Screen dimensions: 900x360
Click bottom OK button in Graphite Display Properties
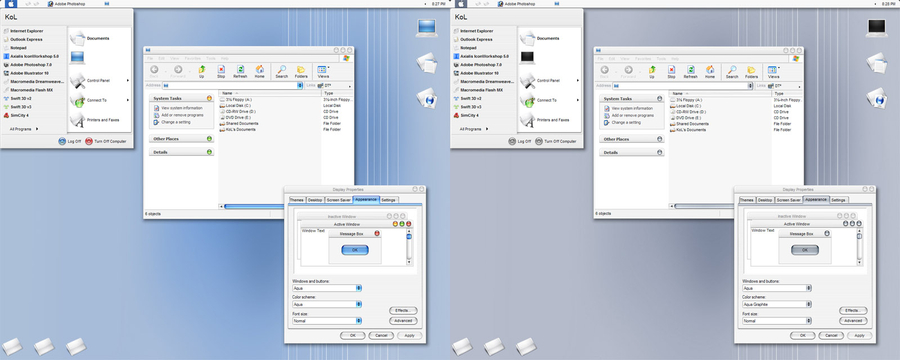click(x=802, y=335)
